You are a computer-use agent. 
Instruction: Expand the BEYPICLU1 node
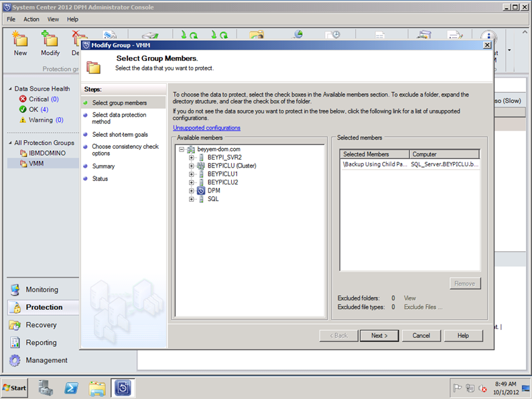pyautogui.click(x=192, y=174)
